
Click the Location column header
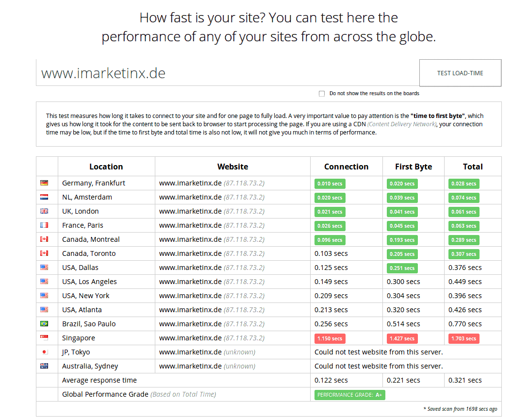[x=106, y=167]
